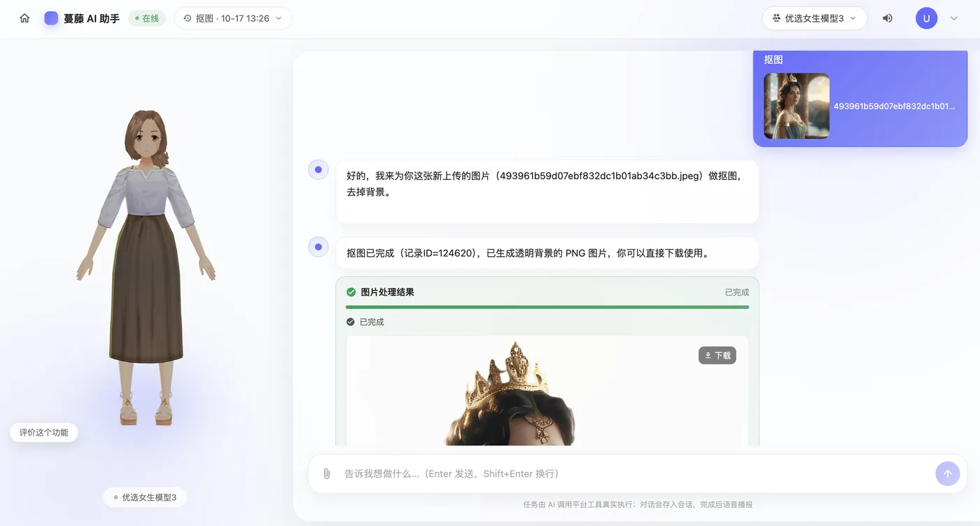This screenshot has height=526, width=980.
Task: Click the green progress bar in 图片处理结果
Action: (x=547, y=307)
